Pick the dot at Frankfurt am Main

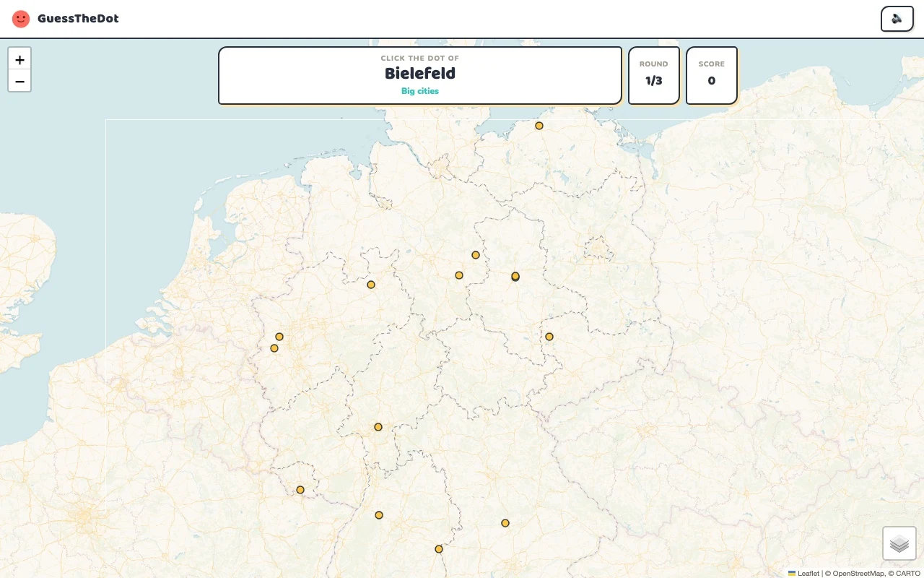tap(378, 427)
